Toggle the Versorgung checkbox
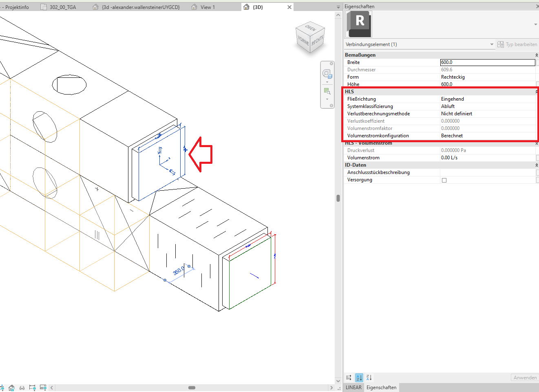This screenshot has width=539, height=392. click(x=444, y=180)
